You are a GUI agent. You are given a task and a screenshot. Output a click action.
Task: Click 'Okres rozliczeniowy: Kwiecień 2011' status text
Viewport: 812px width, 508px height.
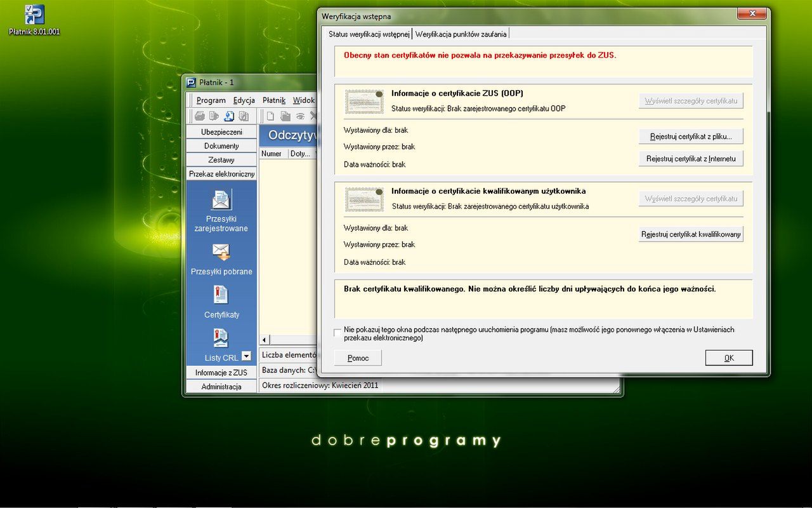pos(320,385)
